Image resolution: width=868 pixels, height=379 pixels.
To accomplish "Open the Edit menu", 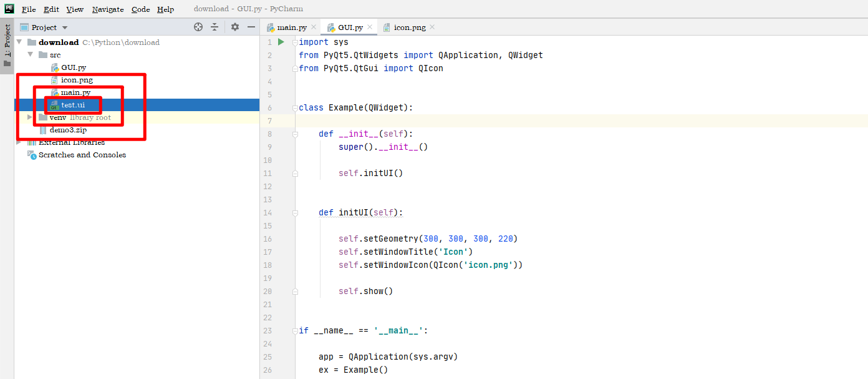I will pyautogui.click(x=51, y=9).
